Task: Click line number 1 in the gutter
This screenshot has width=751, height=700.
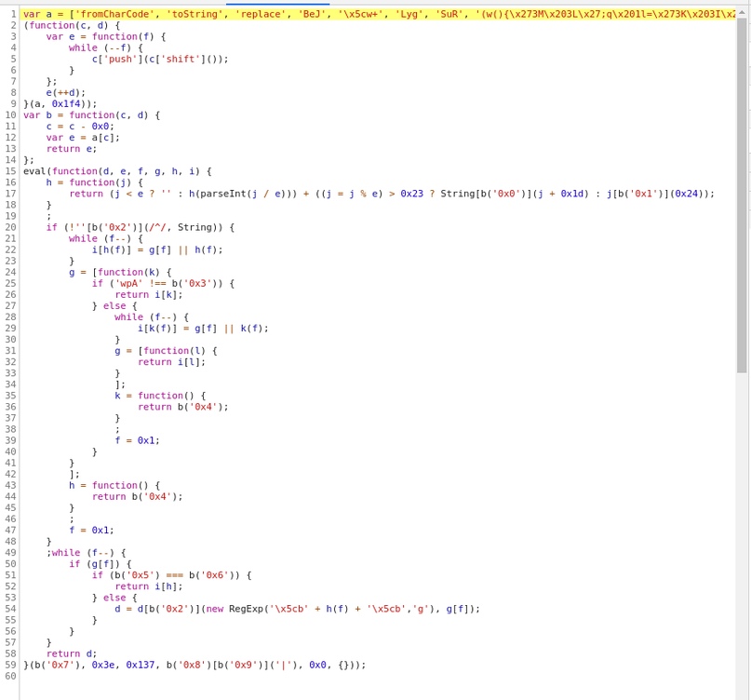Action: coord(13,14)
